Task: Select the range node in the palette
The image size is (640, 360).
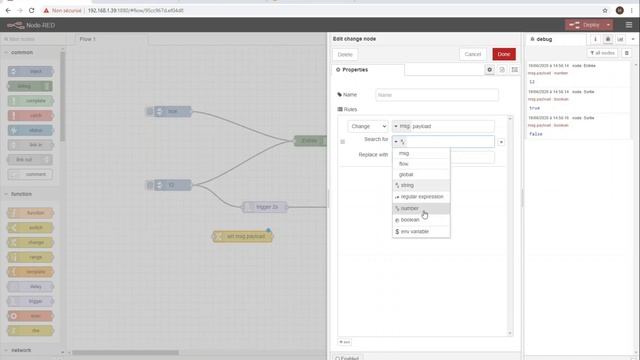Action: 31,257
